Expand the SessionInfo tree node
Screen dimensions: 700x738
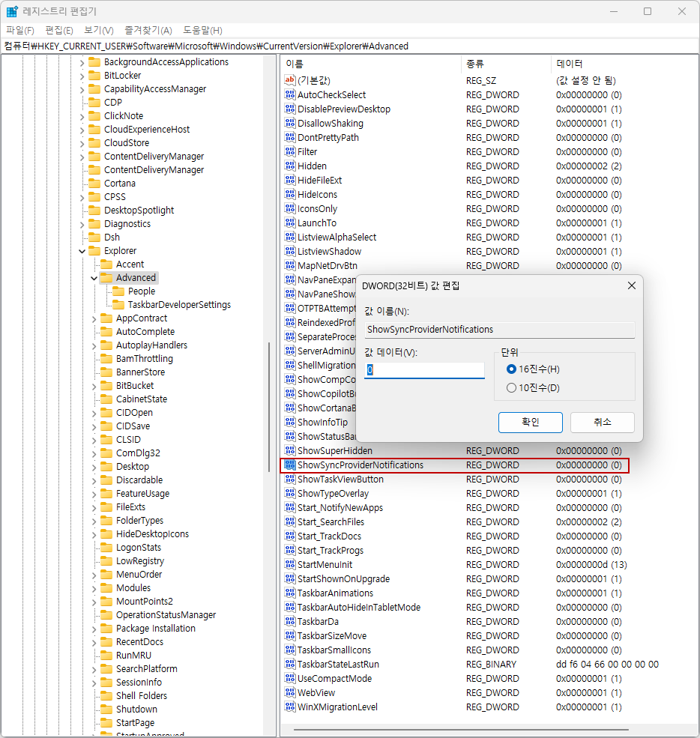click(x=94, y=683)
